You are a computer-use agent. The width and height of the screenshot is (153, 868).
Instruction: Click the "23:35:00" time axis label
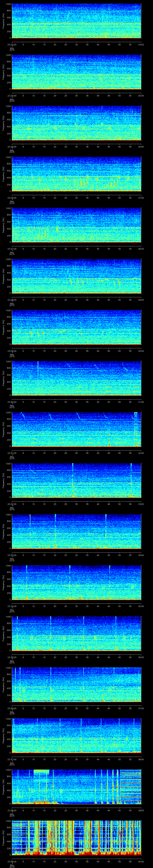tap(12, 657)
